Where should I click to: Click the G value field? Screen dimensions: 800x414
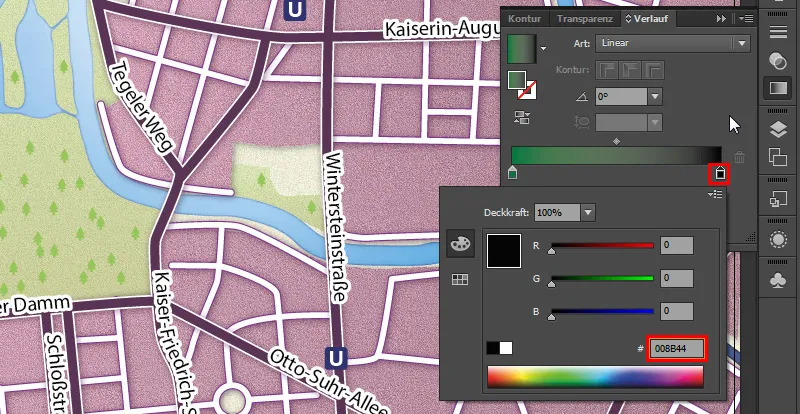[677, 279]
